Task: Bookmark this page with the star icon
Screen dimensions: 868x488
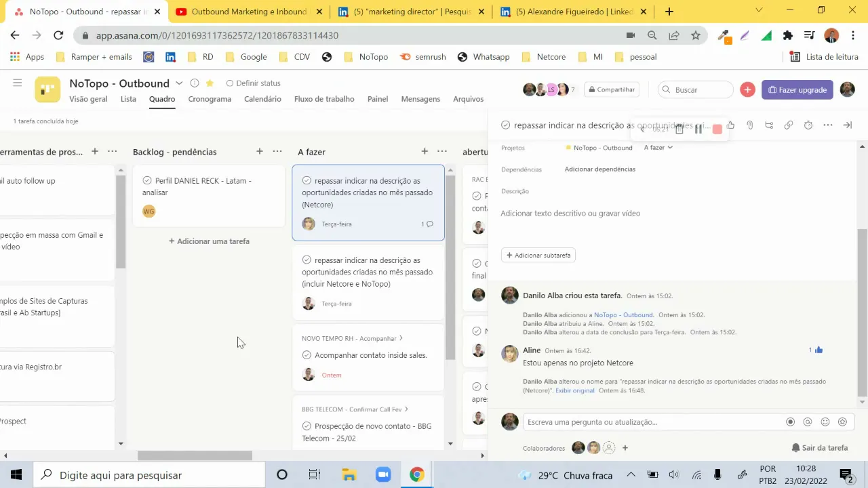Action: (696, 35)
